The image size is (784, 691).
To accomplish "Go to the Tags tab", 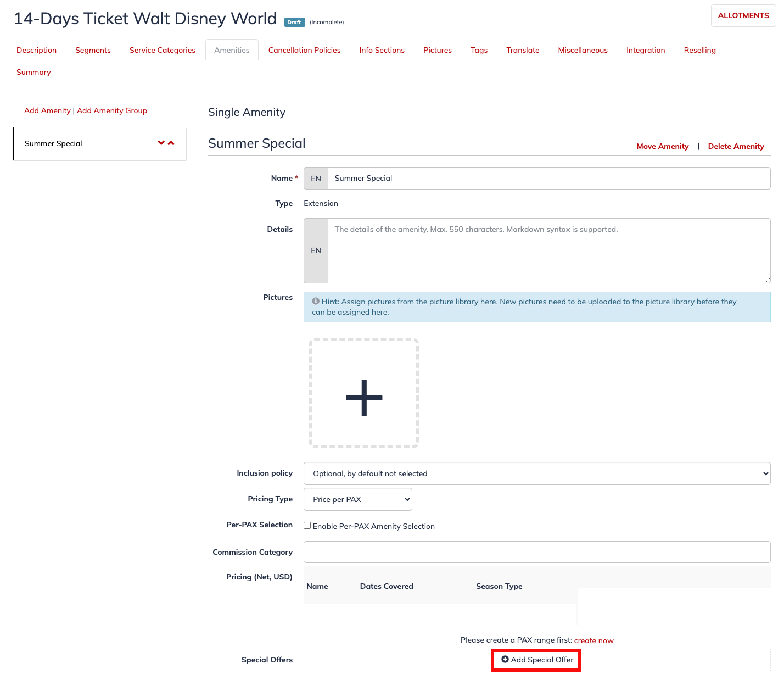I will click(479, 50).
